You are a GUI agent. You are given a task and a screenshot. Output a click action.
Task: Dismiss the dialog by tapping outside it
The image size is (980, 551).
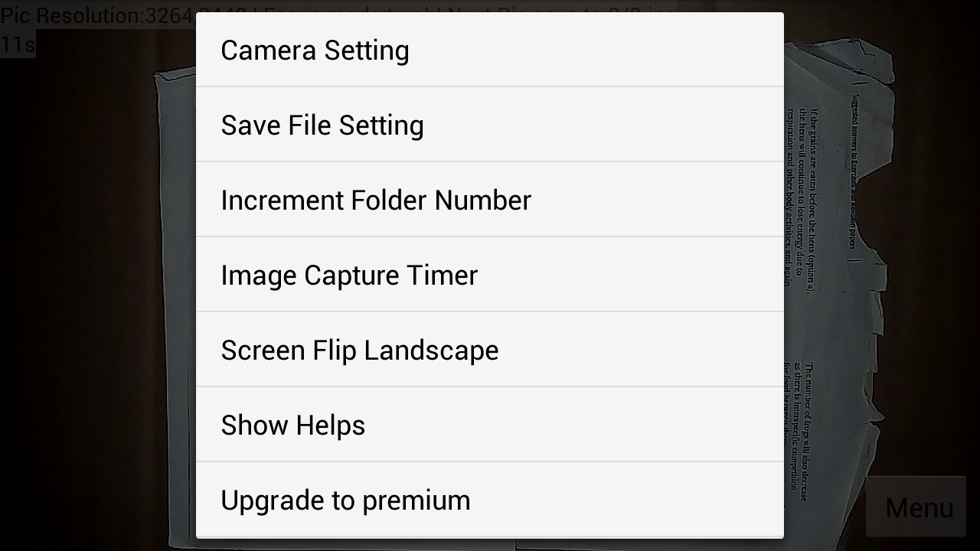100,306
